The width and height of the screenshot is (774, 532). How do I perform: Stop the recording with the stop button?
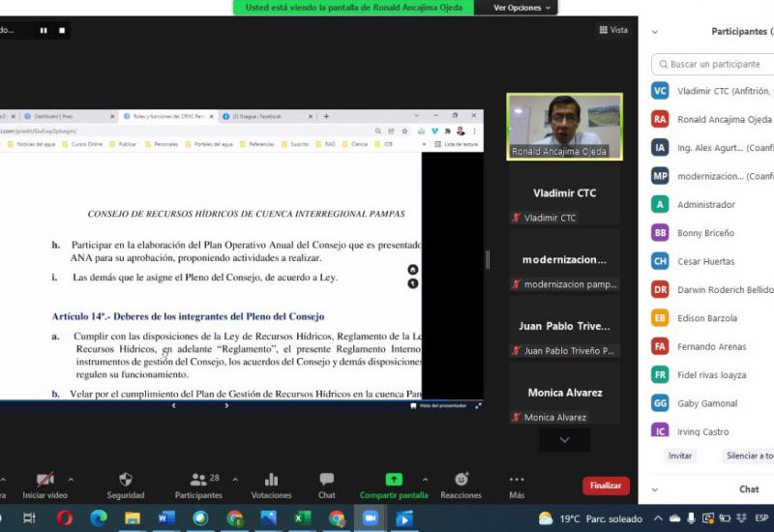point(62,30)
